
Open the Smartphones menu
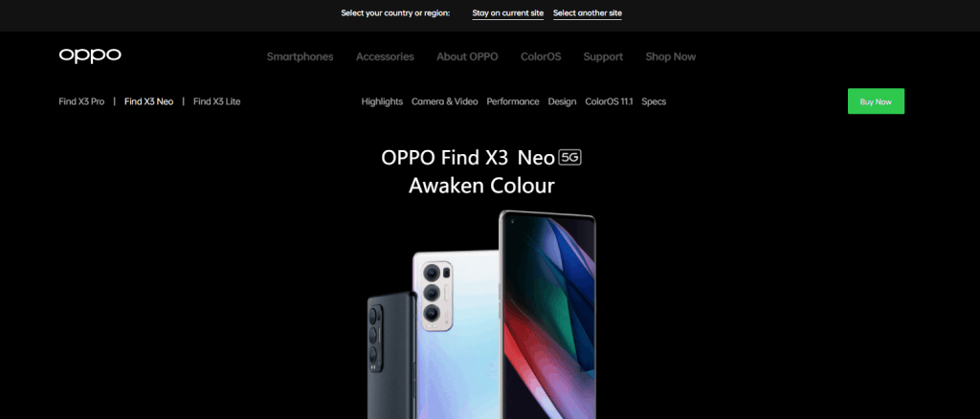click(x=300, y=56)
